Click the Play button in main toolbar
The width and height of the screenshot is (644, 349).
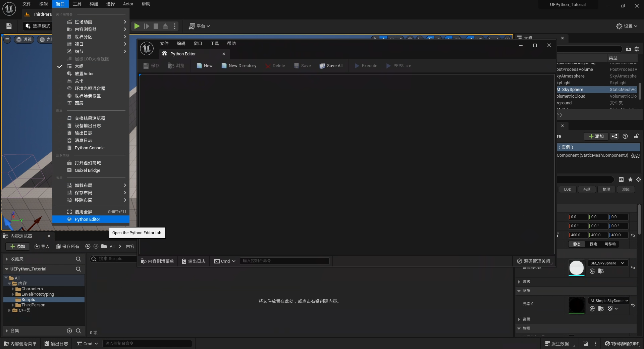point(137,26)
